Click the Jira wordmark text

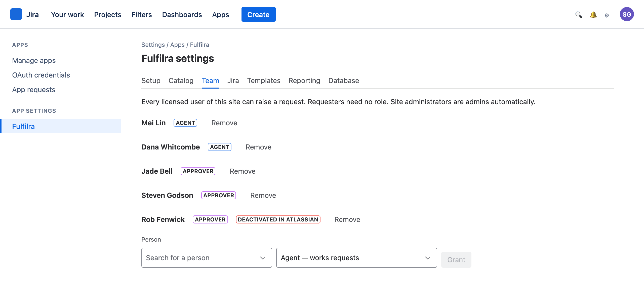(x=32, y=15)
